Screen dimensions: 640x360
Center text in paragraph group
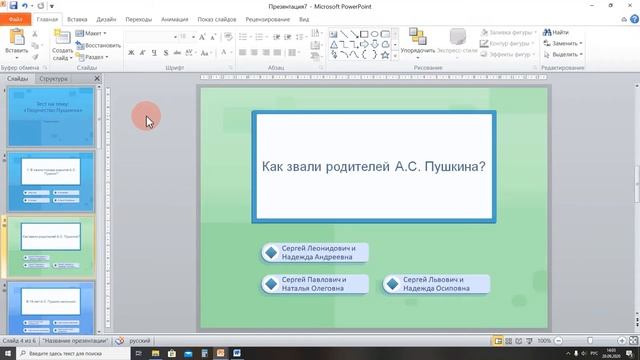(254, 53)
